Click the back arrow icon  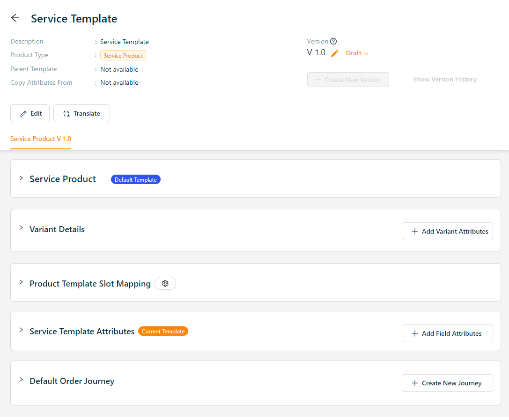click(15, 18)
